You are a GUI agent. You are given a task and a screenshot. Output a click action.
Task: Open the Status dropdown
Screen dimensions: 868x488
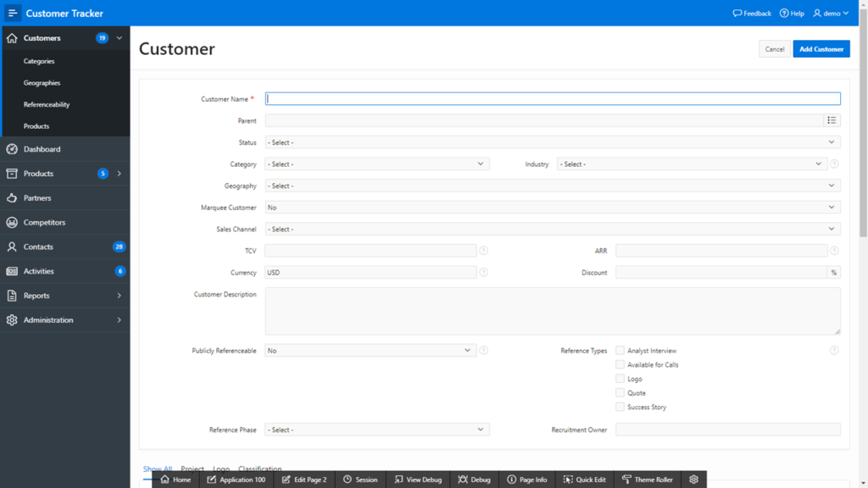553,142
